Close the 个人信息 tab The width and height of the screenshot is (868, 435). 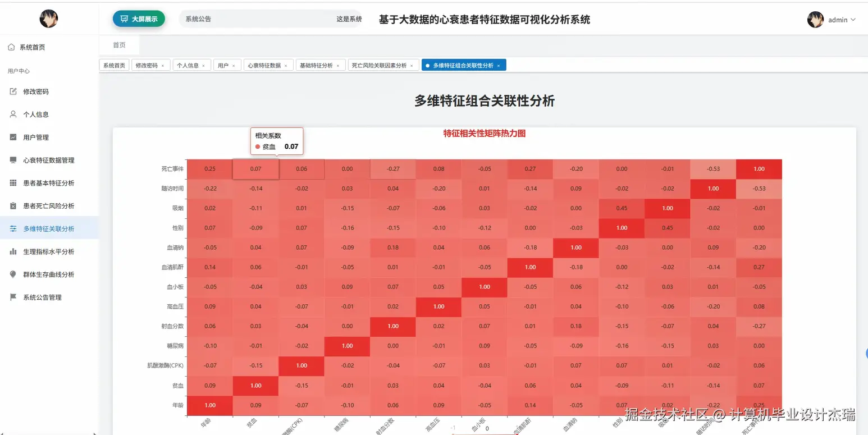click(204, 66)
